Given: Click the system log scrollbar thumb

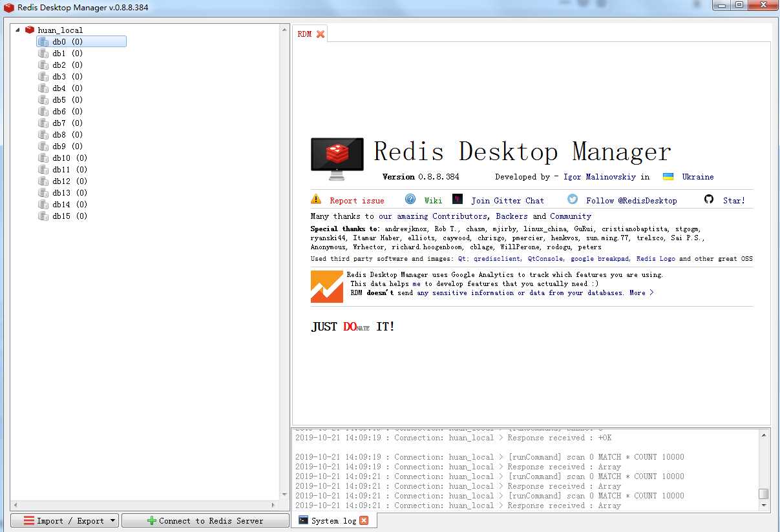Looking at the screenshot, I should tap(763, 493).
